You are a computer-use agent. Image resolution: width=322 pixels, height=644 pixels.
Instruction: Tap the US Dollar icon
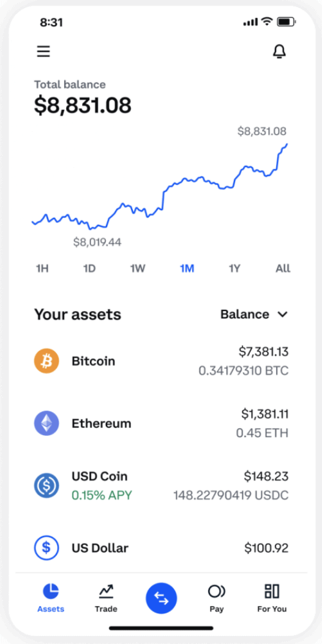47,548
